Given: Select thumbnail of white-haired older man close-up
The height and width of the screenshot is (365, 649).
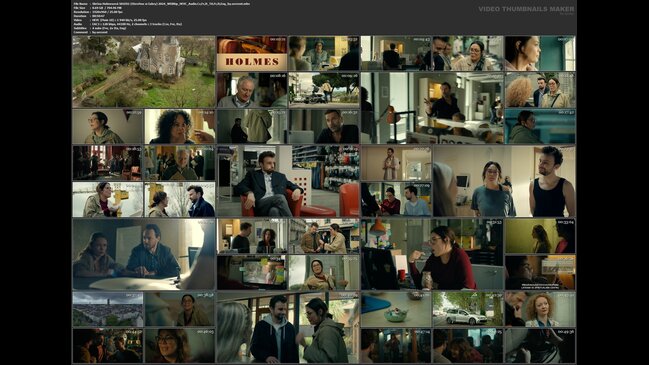Looking at the screenshot, I should click(x=252, y=90).
